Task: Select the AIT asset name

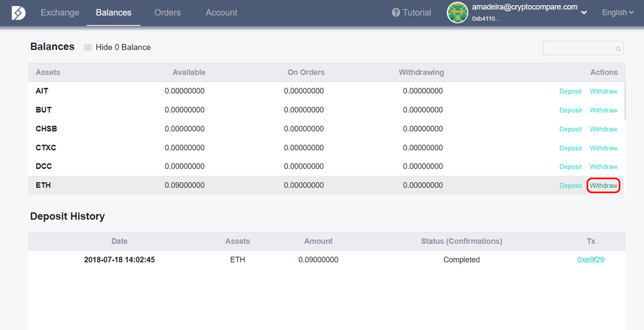Action: coord(42,91)
